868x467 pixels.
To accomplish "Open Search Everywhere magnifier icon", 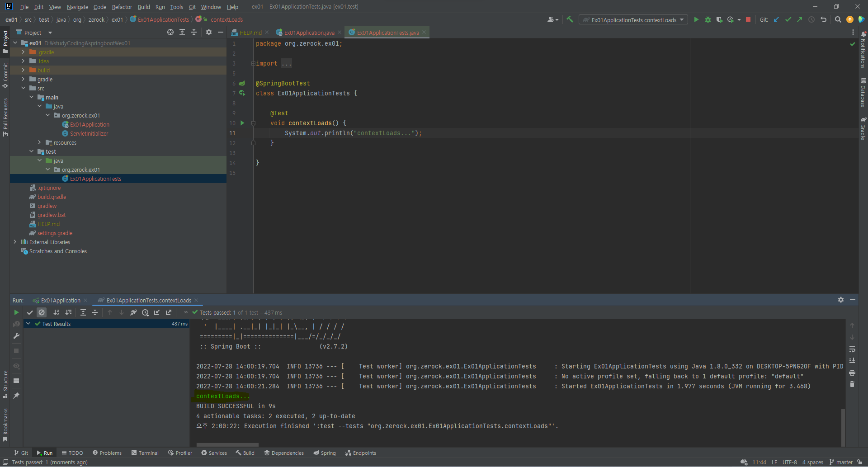I will [838, 20].
